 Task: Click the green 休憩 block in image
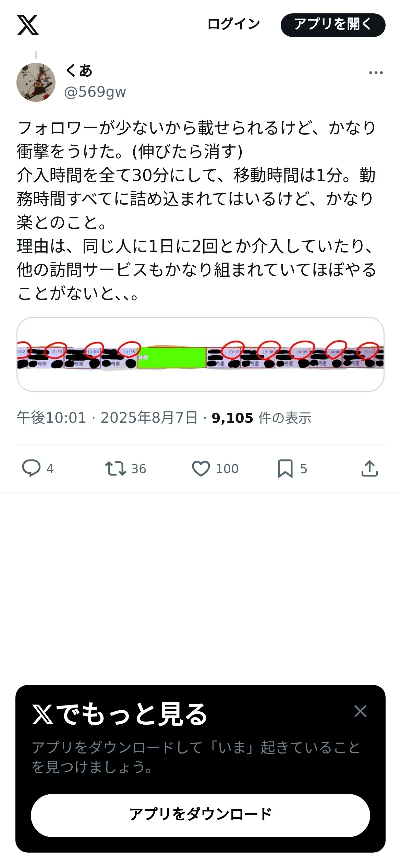[x=171, y=358]
